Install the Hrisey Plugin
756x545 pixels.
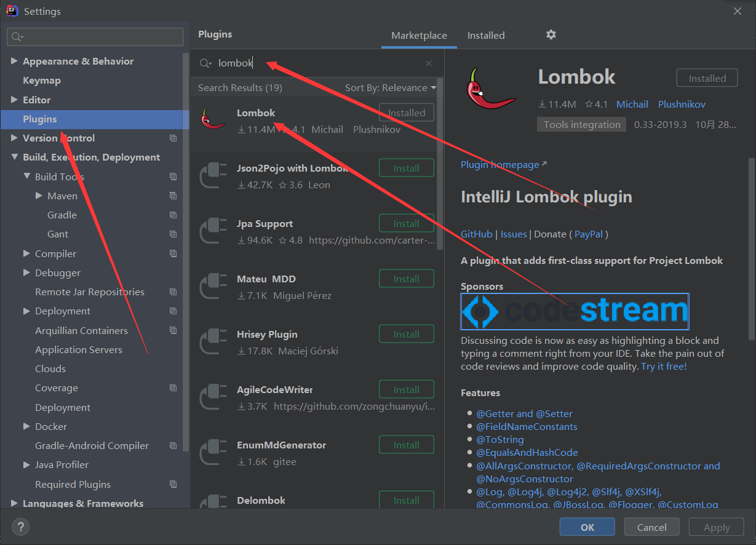407,334
